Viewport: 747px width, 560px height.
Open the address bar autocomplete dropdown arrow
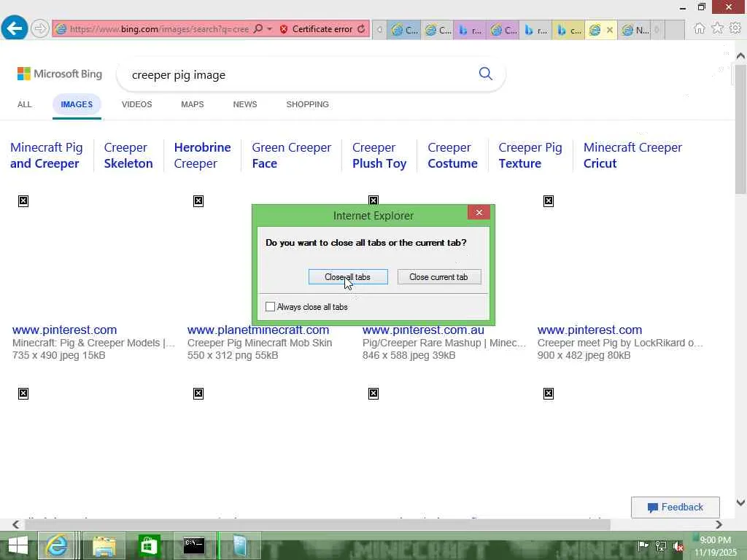coord(270,29)
